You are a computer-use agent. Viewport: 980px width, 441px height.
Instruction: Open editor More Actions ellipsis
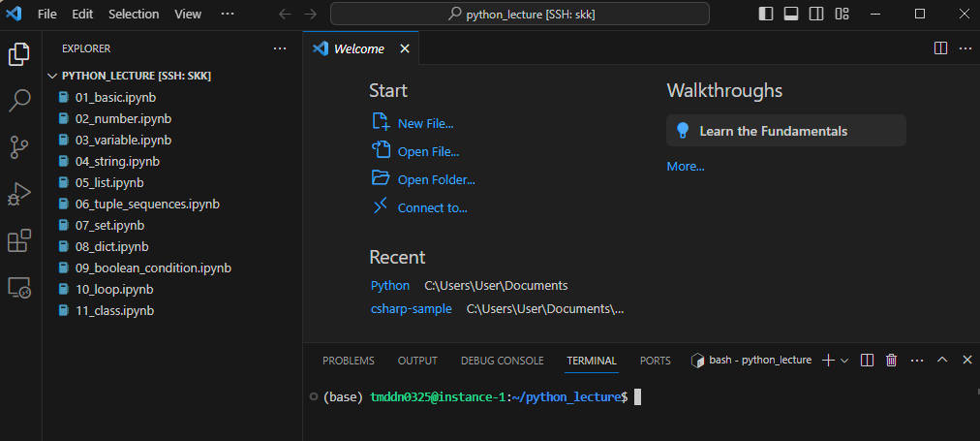pyautogui.click(x=965, y=48)
